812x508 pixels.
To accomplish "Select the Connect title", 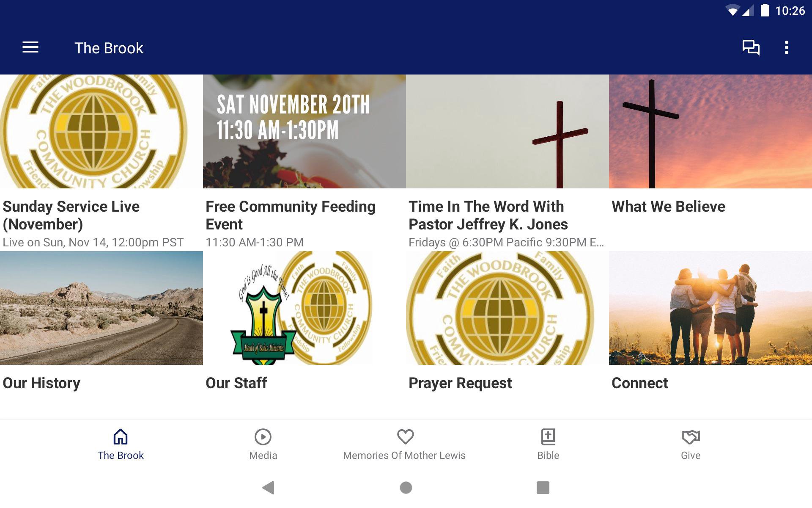I will (639, 383).
